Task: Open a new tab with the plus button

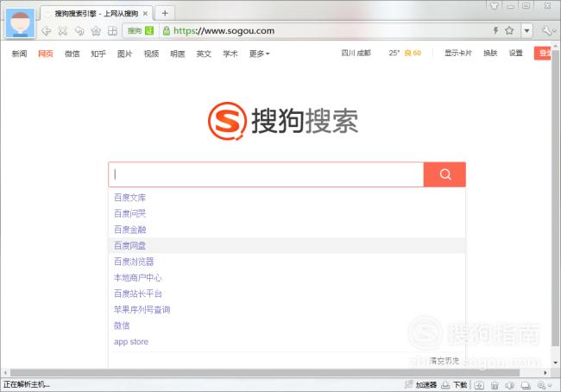Action: 165,13
